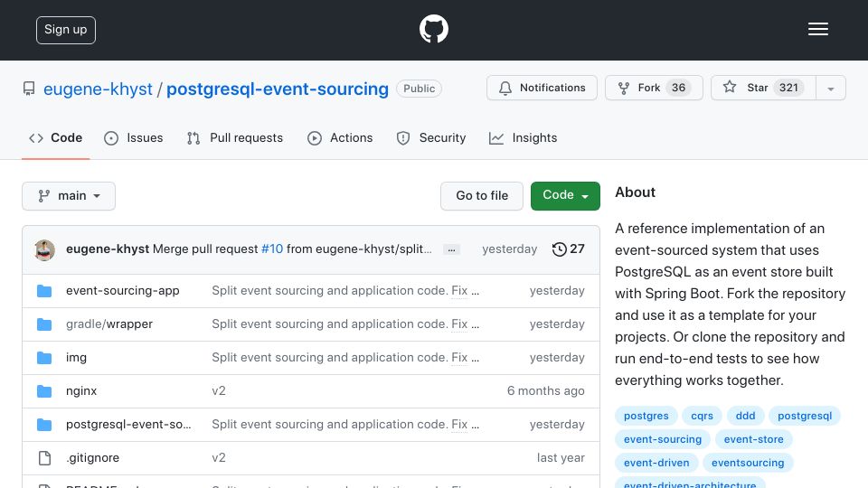Open the img folder name
868x488 pixels.
[76, 358]
